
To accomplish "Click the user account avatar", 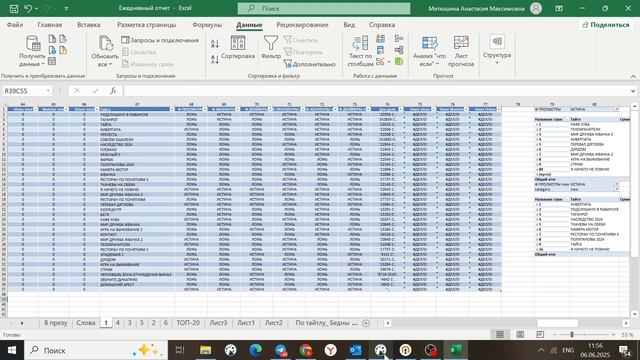I will pos(536,8).
